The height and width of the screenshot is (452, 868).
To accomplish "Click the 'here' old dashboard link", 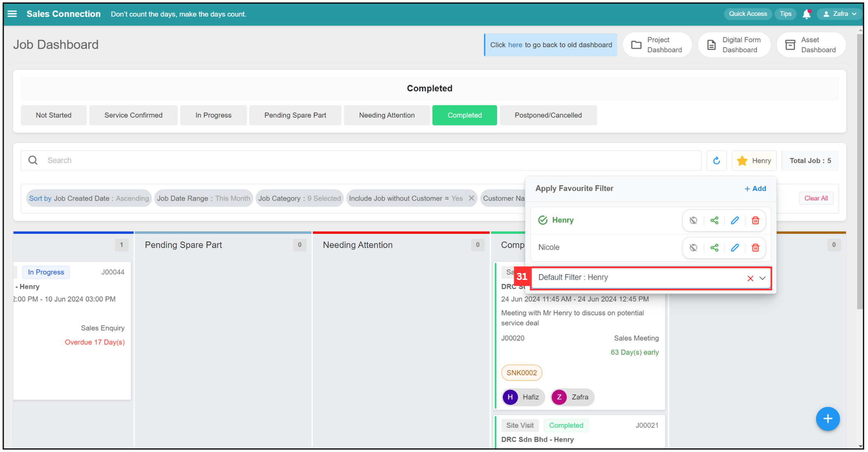I will 515,45.
